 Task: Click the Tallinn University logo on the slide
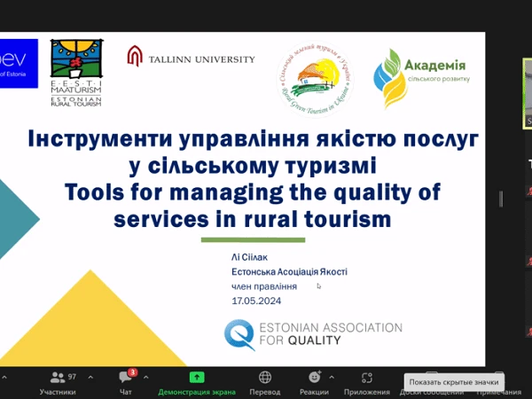click(191, 59)
